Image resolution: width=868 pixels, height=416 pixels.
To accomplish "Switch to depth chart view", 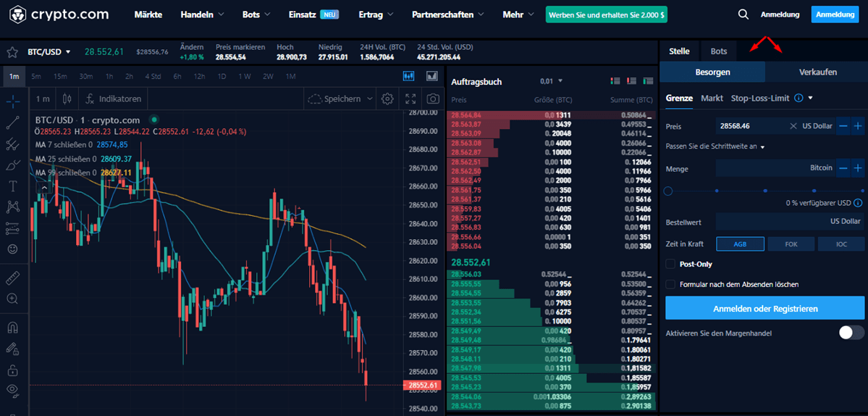I will click(431, 76).
